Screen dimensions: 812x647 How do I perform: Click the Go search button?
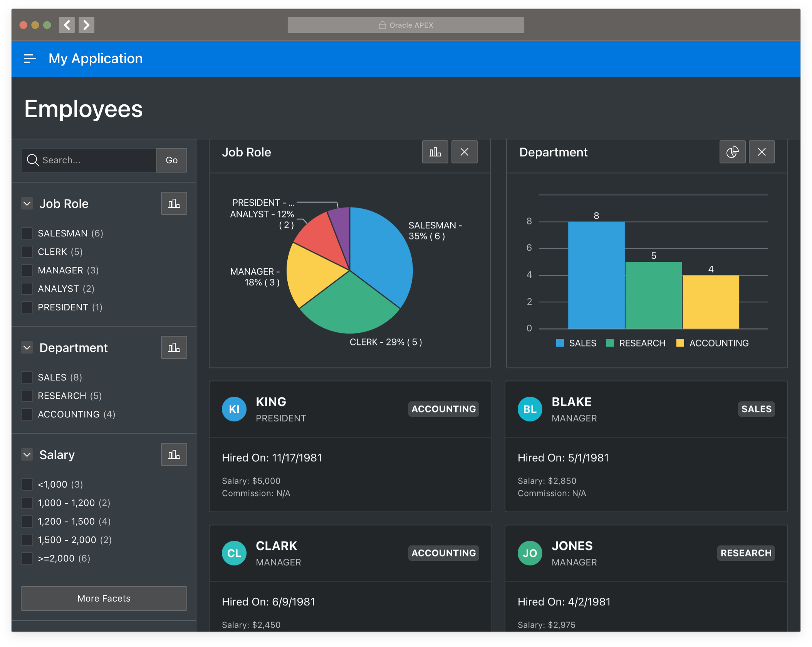[x=171, y=160]
